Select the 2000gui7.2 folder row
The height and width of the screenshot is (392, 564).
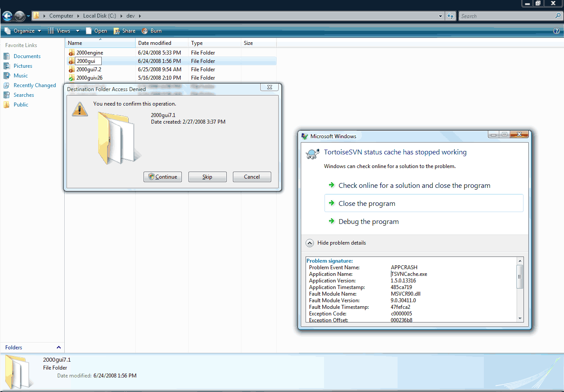(x=171, y=70)
